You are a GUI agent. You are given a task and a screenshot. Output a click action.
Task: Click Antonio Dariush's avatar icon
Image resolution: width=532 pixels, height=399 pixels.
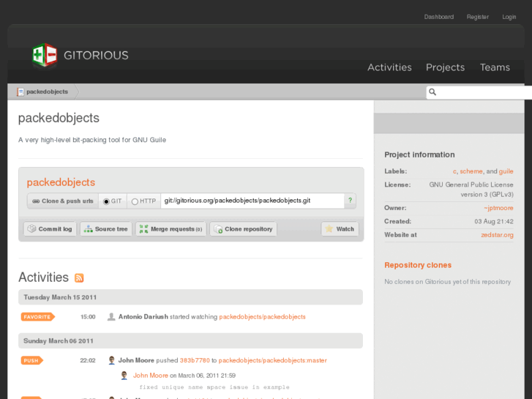[x=111, y=317]
